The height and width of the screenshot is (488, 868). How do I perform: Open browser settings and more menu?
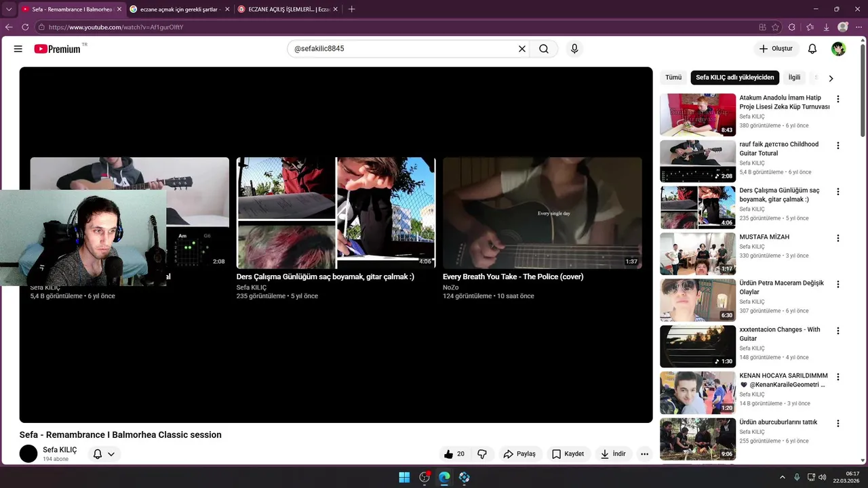pyautogui.click(x=859, y=27)
